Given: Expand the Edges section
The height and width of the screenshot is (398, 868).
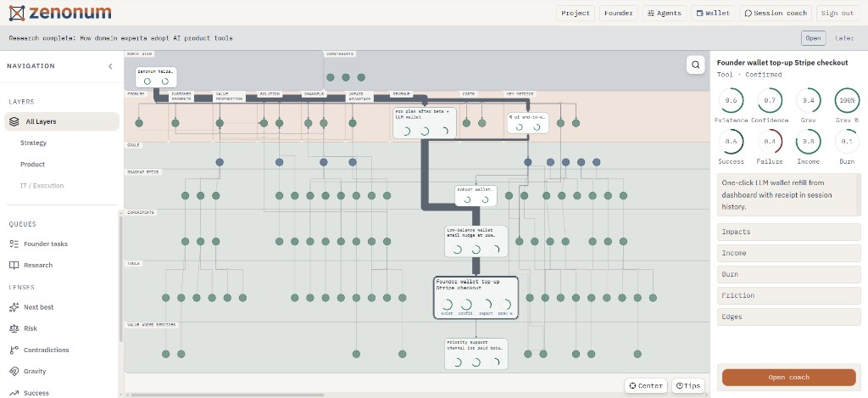Looking at the screenshot, I should (x=789, y=317).
